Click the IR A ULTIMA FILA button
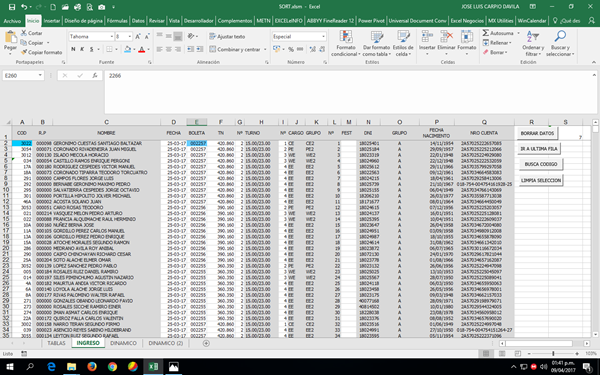The image size is (600, 375). coord(539,148)
